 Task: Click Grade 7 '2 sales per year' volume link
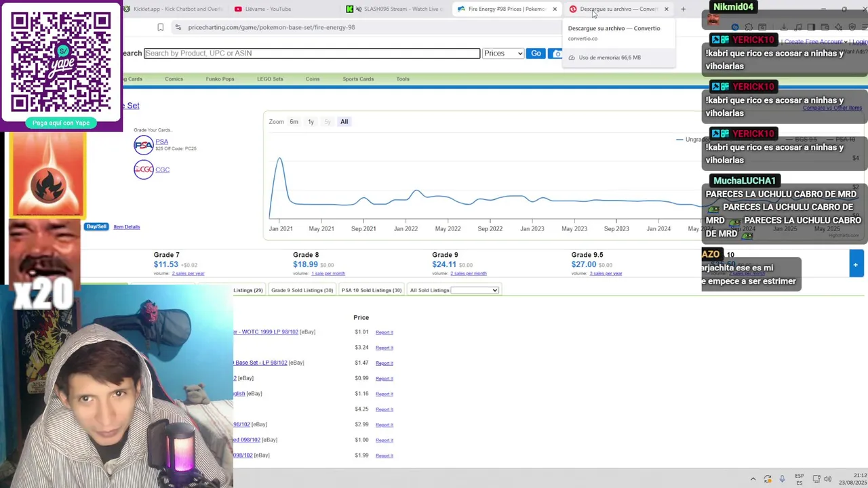click(x=188, y=273)
